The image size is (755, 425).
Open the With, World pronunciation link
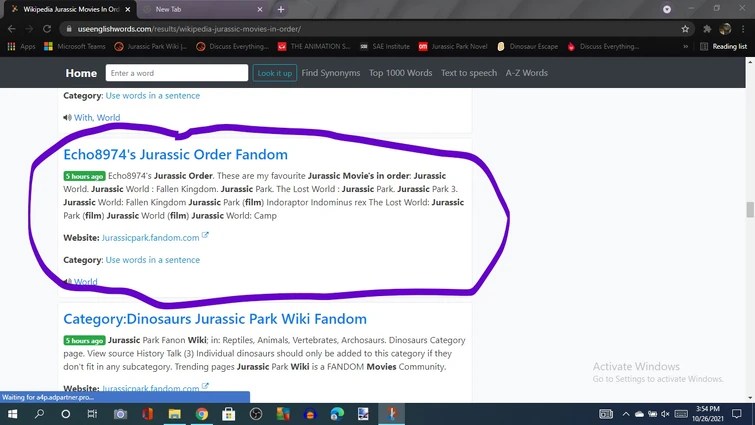click(x=97, y=117)
